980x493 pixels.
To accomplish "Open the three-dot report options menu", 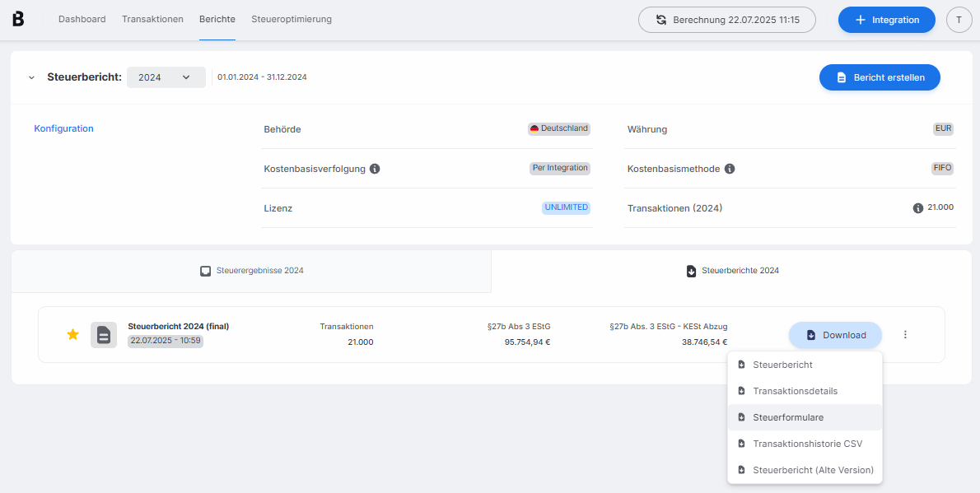I will click(x=905, y=335).
